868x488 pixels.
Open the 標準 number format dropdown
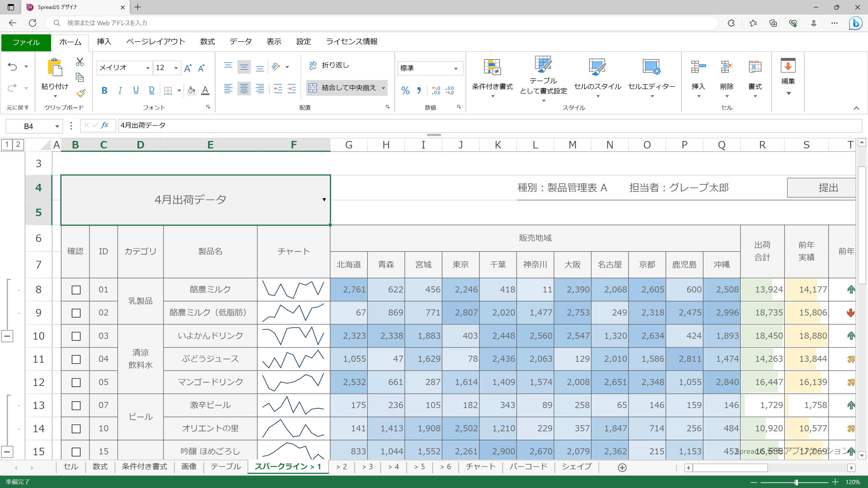pyautogui.click(x=456, y=69)
